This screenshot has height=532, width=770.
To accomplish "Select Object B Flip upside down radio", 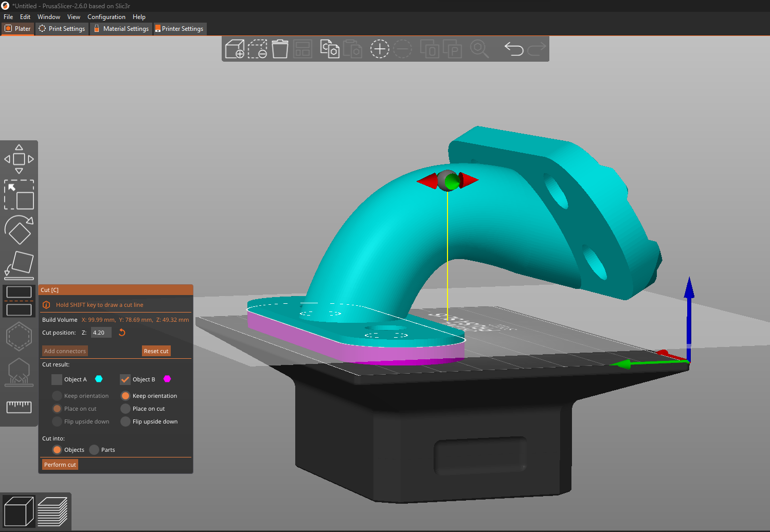I will [x=125, y=421].
